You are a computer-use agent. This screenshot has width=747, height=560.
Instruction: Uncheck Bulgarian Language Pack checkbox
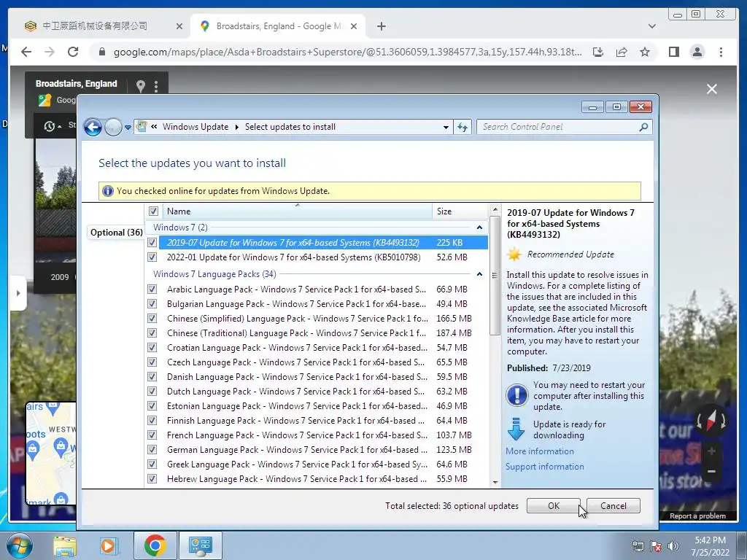152,304
